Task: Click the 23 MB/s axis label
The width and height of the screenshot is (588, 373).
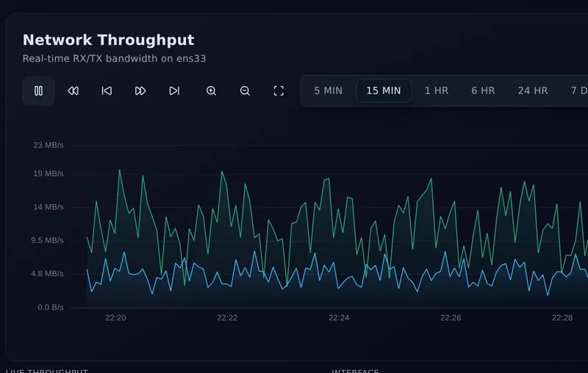Action: [49, 145]
